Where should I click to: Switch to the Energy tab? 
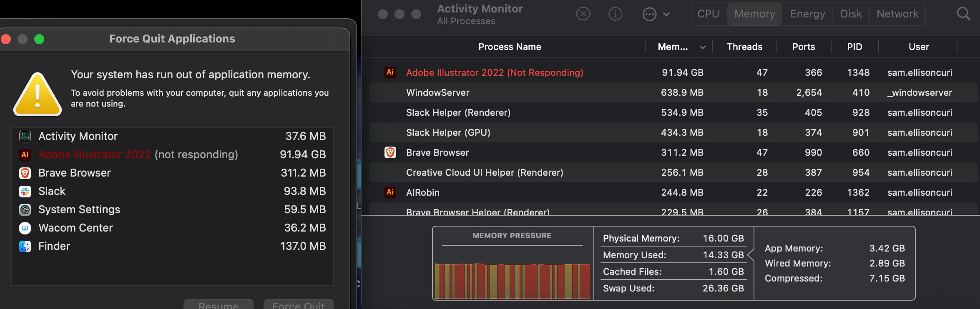(807, 14)
